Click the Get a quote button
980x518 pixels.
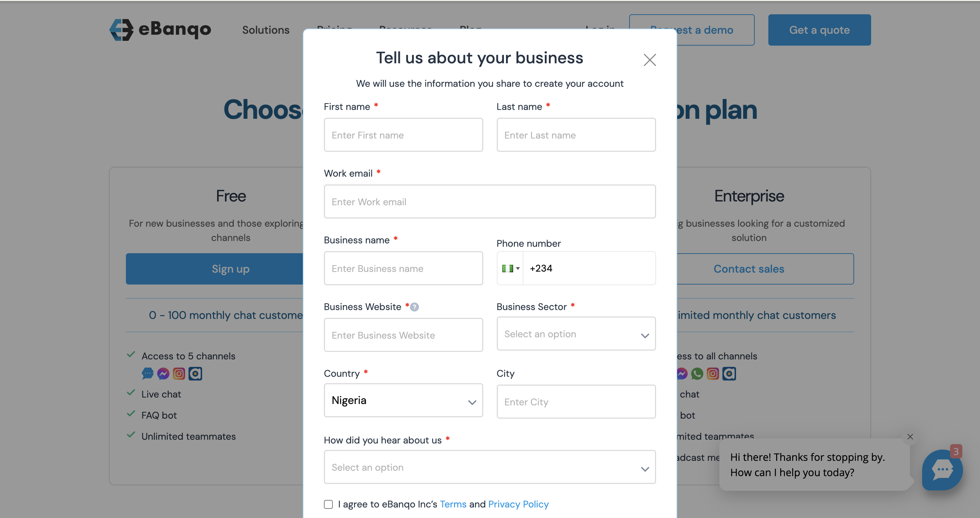click(819, 30)
